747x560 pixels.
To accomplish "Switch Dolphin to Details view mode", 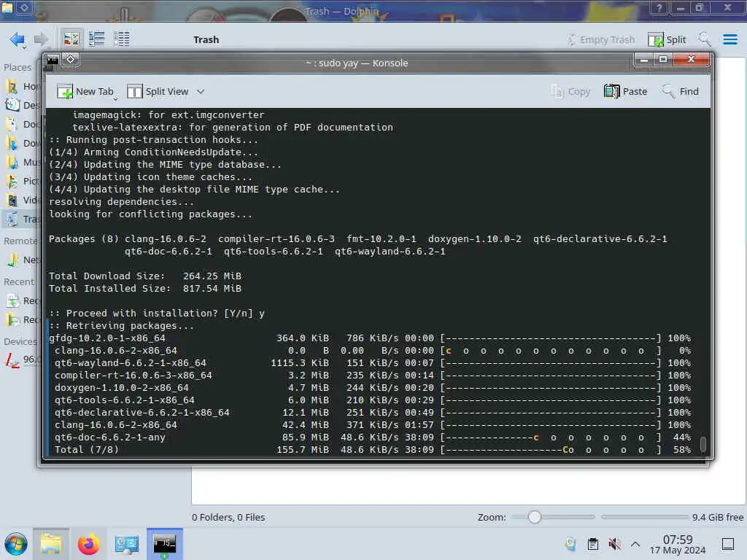I will [x=122, y=39].
